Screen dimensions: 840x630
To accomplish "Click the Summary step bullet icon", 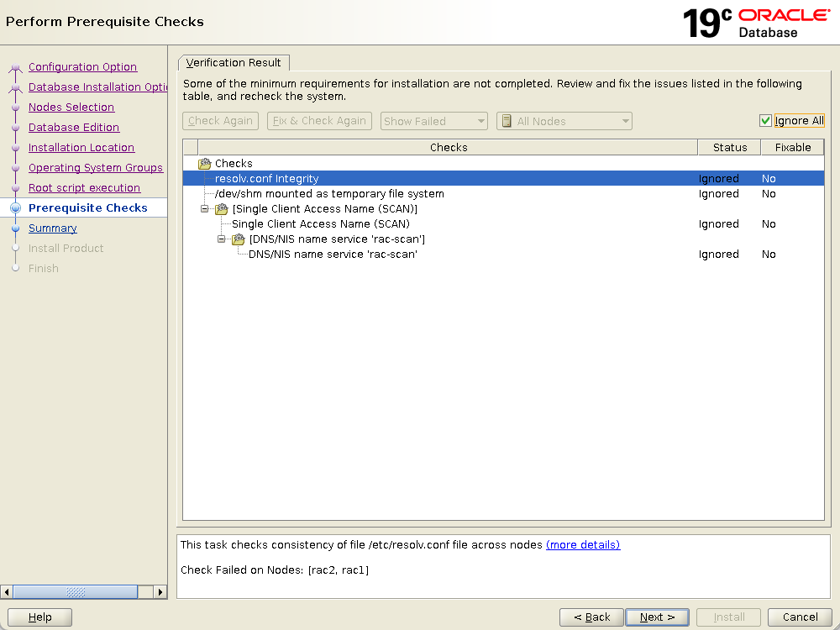I will coord(15,228).
